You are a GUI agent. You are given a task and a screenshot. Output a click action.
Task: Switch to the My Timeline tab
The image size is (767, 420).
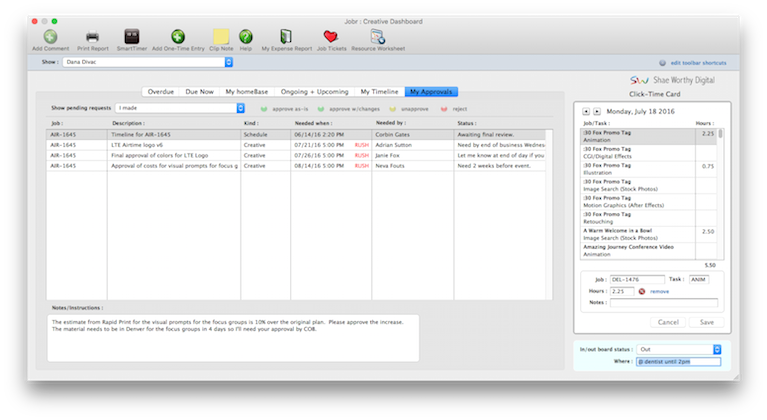click(378, 91)
